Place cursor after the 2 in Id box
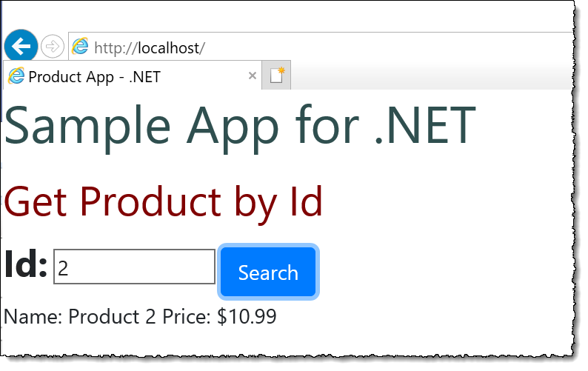Viewport: 588px width, 371px height. tap(69, 268)
